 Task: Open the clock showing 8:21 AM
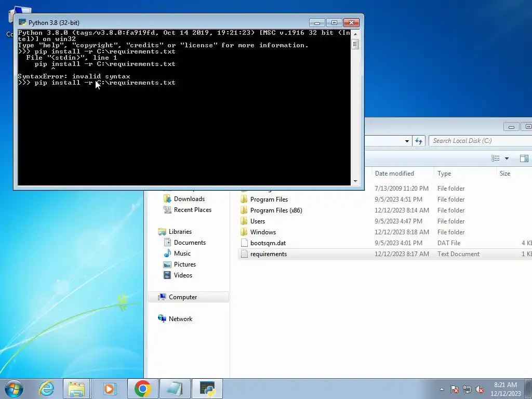pos(506,389)
